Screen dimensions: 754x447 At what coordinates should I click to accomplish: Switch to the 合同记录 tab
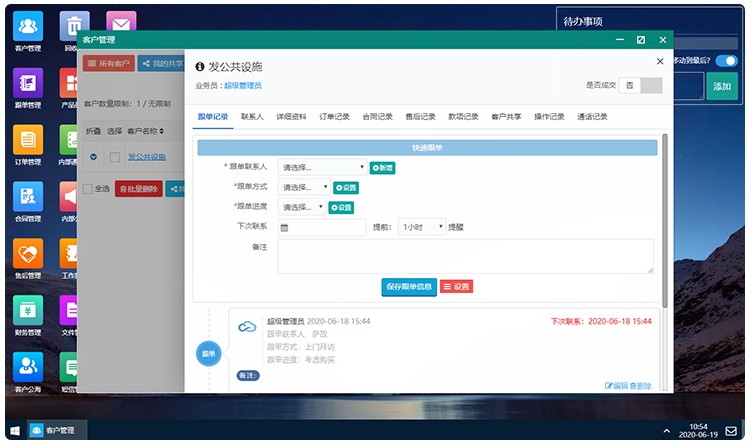(x=377, y=117)
